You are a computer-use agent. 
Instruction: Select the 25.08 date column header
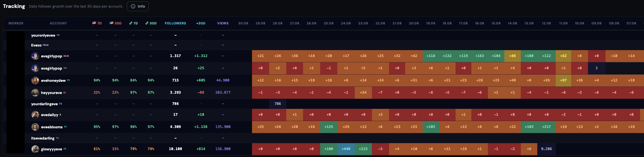328,23
